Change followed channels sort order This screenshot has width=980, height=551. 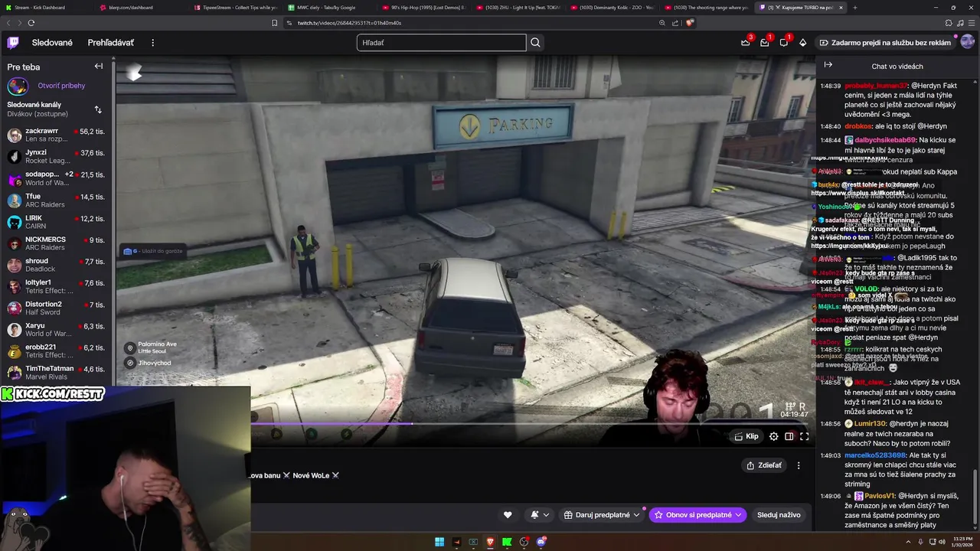click(x=98, y=109)
